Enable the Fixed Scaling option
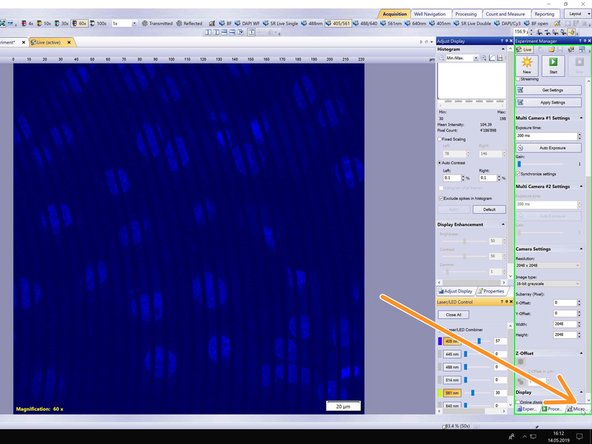Viewport: 592px width, 444px height. click(440, 139)
